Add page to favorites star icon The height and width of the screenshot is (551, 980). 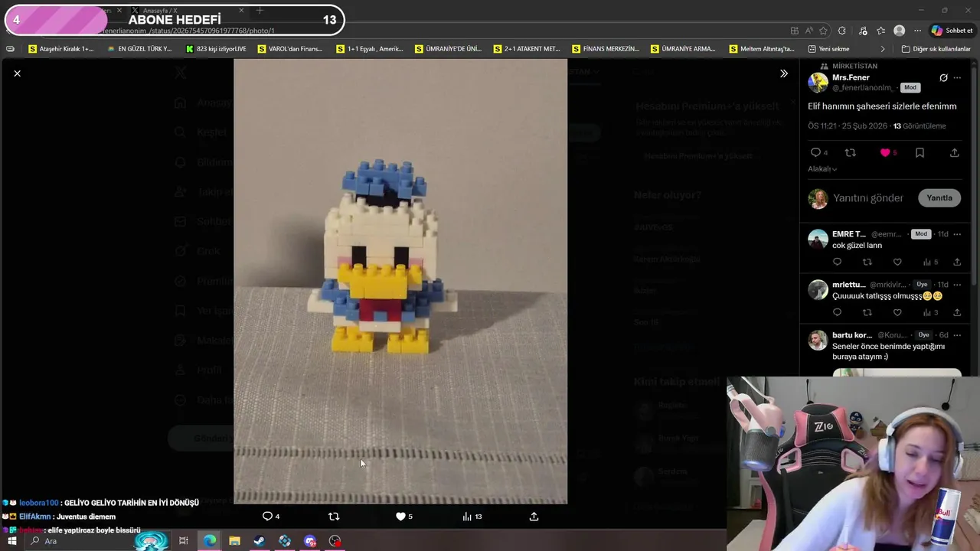click(x=823, y=31)
